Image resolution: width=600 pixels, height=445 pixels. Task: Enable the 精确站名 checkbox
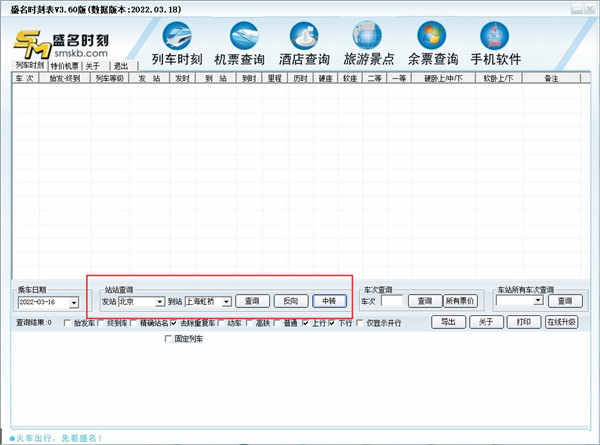pos(133,323)
